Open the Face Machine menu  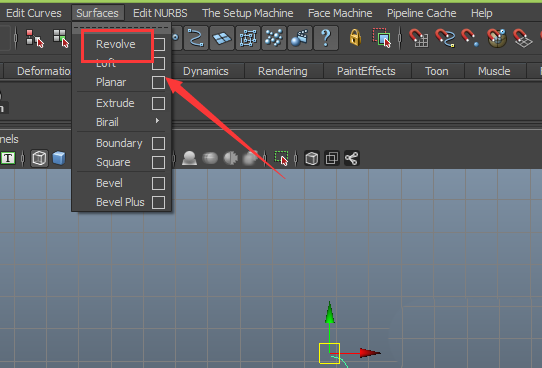pyautogui.click(x=340, y=13)
